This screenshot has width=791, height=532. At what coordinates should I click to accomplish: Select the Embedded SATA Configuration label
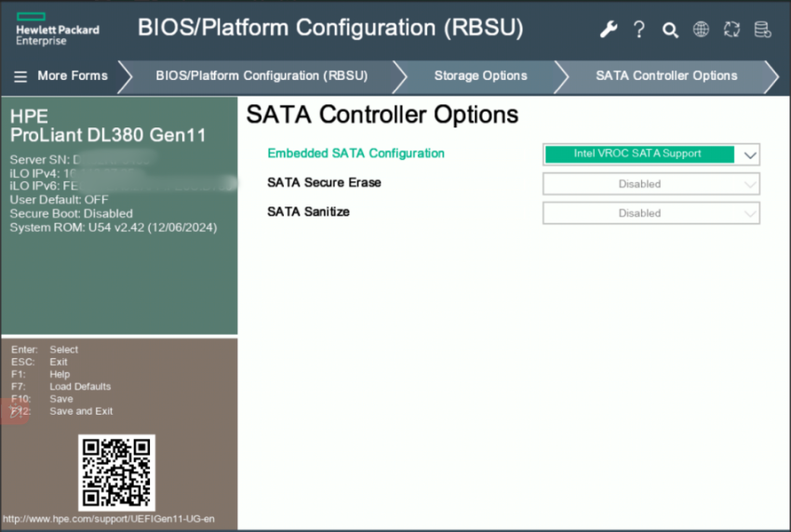click(x=355, y=153)
